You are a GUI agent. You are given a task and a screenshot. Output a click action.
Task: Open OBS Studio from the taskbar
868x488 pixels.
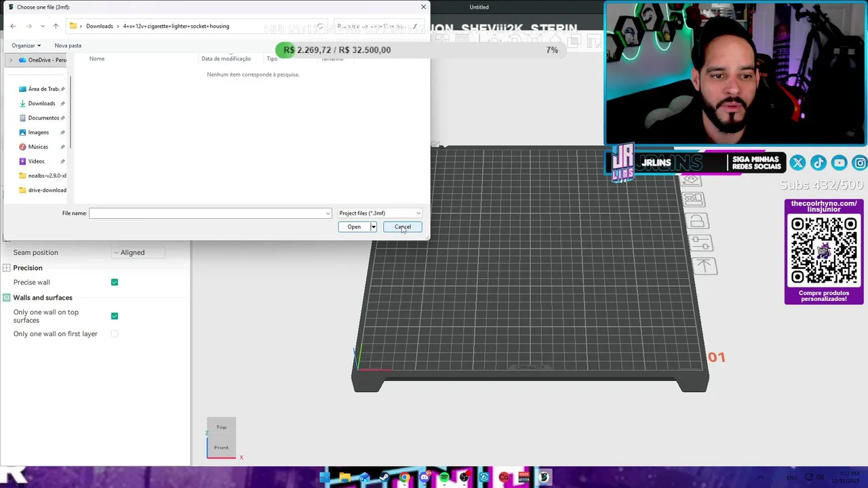point(464,477)
